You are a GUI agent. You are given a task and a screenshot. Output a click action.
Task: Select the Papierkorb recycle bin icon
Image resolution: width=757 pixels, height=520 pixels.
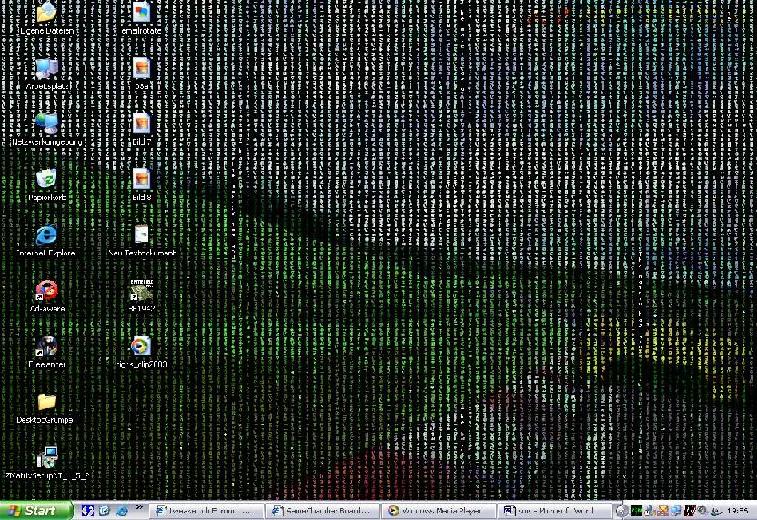click(46, 180)
